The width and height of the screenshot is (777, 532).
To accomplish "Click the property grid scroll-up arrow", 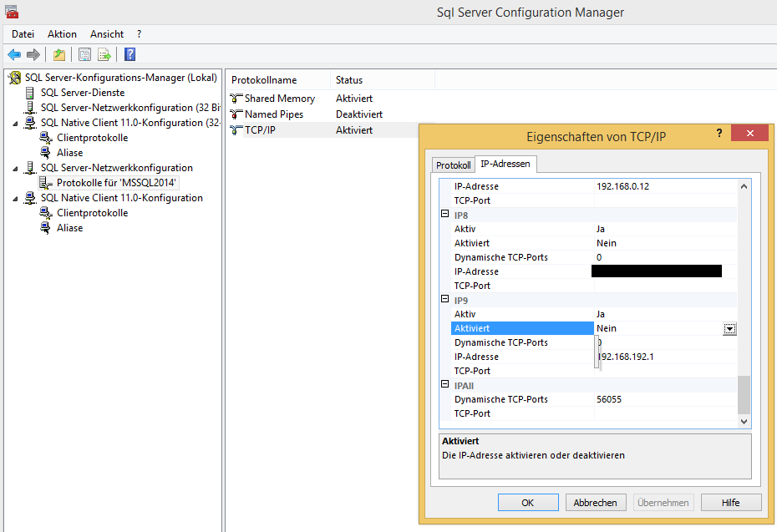I will click(744, 186).
